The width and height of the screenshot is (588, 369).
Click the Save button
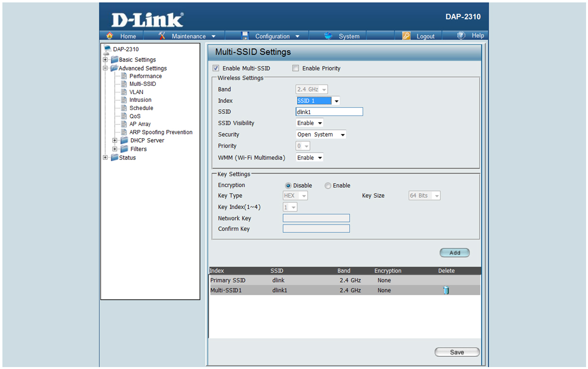tap(457, 353)
